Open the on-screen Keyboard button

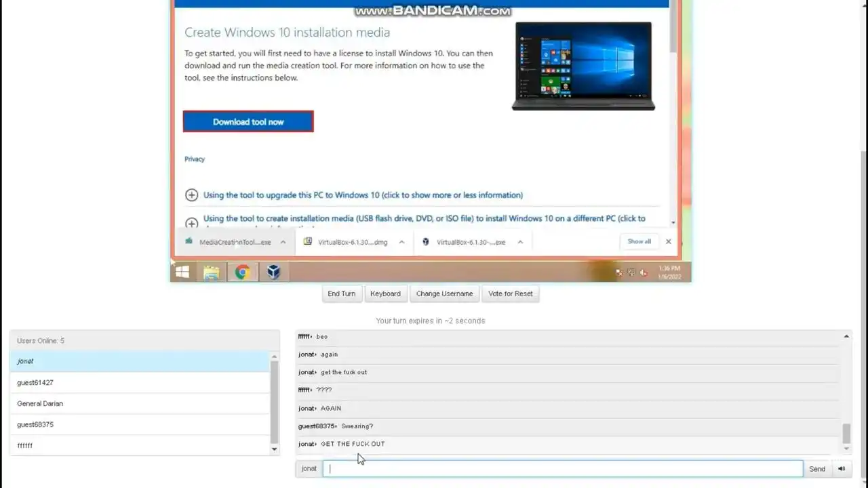point(385,293)
